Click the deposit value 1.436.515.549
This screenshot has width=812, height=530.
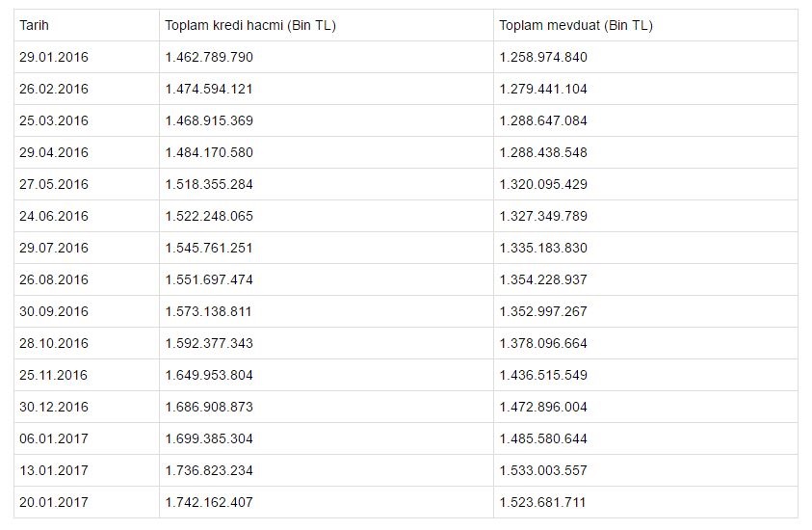(x=543, y=376)
